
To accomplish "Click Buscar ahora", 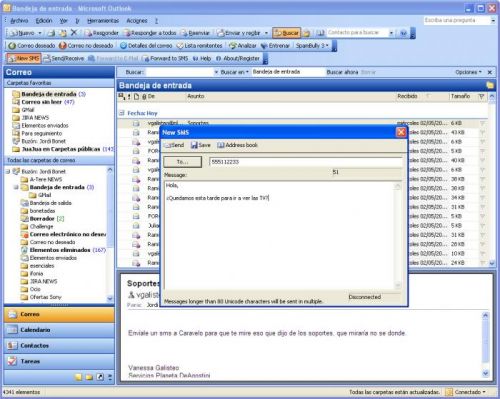I will pos(342,72).
